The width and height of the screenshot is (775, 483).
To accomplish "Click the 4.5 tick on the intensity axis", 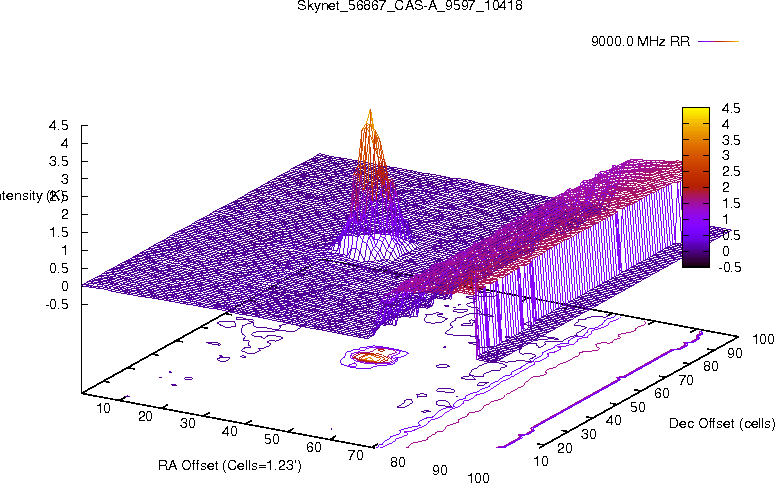I will pyautogui.click(x=58, y=126).
